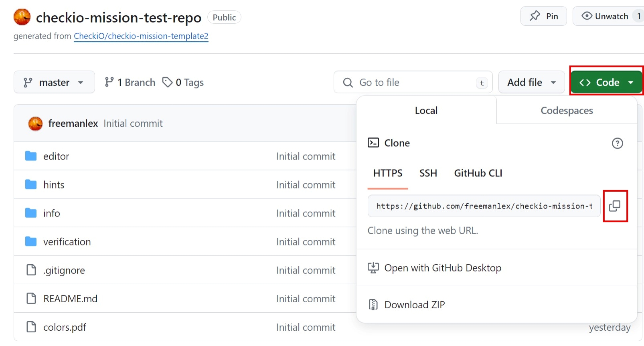Viewport: 644px width, 346px height.
Task: Select the SSH clone tab
Action: point(428,173)
